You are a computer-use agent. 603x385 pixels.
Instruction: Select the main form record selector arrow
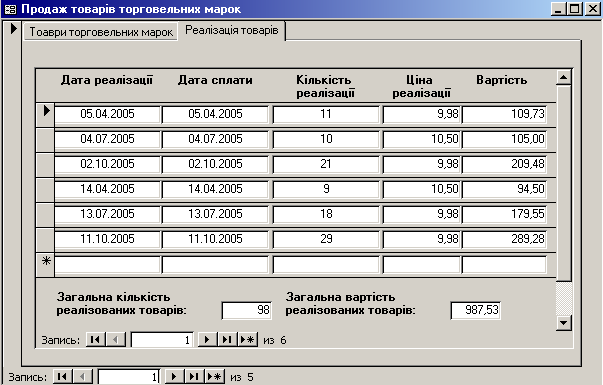(13, 28)
